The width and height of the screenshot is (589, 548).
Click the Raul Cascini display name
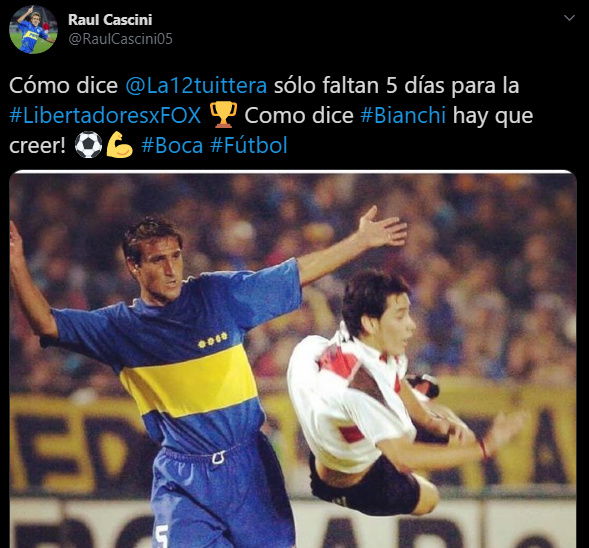tap(110, 20)
